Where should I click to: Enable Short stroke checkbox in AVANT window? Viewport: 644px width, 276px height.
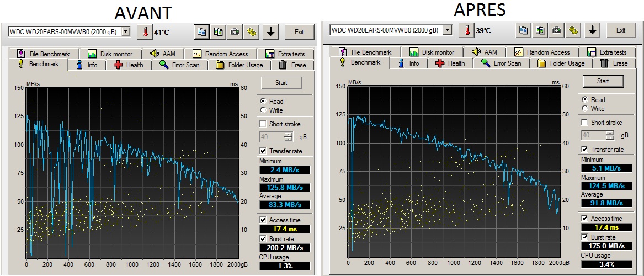point(263,124)
